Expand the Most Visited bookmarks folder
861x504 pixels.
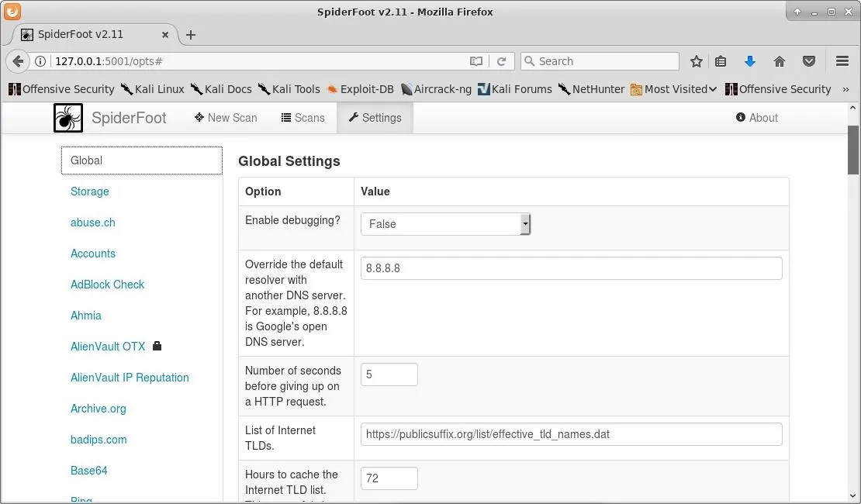click(x=674, y=89)
